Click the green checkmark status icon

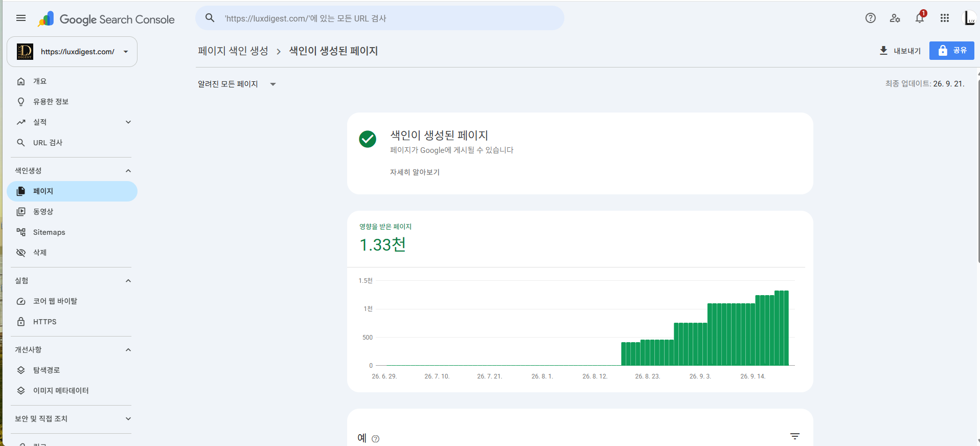pos(368,139)
